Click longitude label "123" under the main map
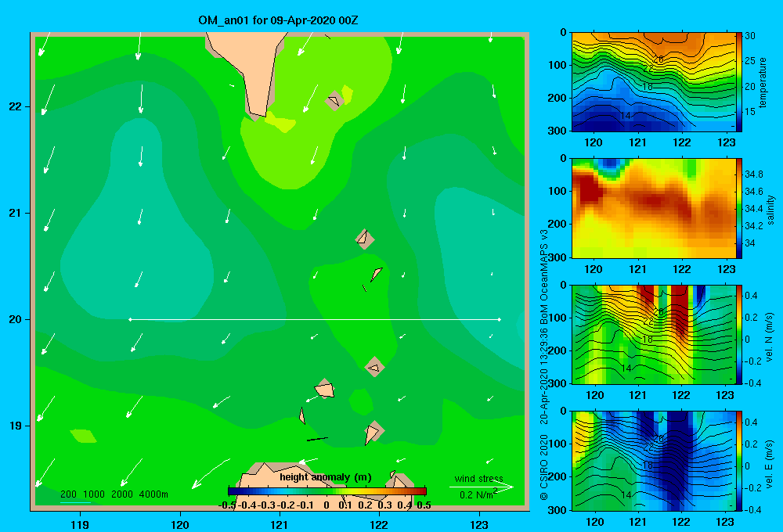783x532 pixels. pos(479,525)
